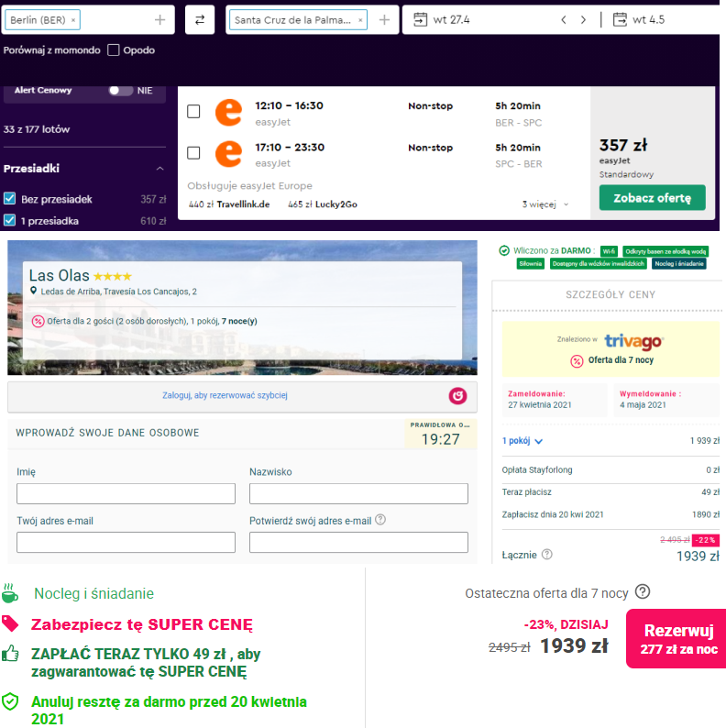Click the 19:27 countdown timer
Screen dimensions: 726x728
click(440, 439)
